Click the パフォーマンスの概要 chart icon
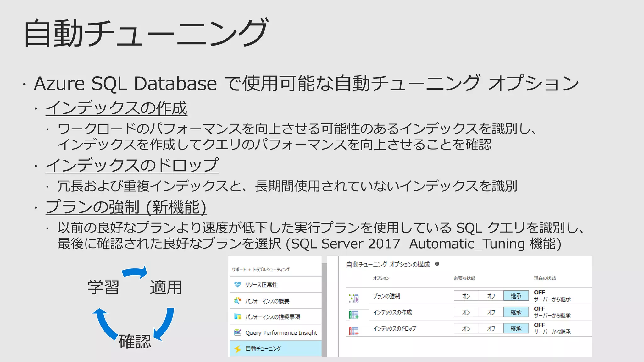Screen dimensions: 644x362 click(237, 301)
